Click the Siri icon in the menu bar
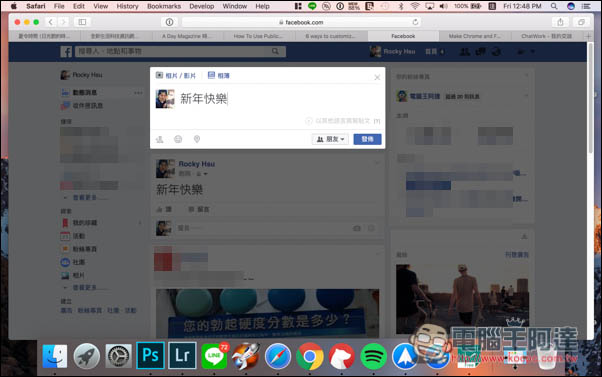Screen dimensions: 602x377 point(571,6)
